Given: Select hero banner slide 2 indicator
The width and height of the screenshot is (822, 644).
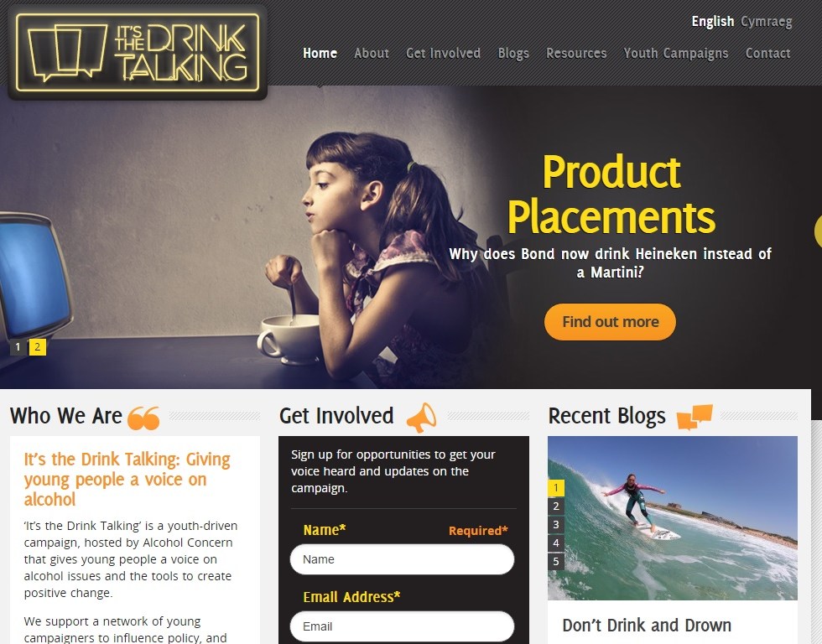Looking at the screenshot, I should (x=37, y=347).
